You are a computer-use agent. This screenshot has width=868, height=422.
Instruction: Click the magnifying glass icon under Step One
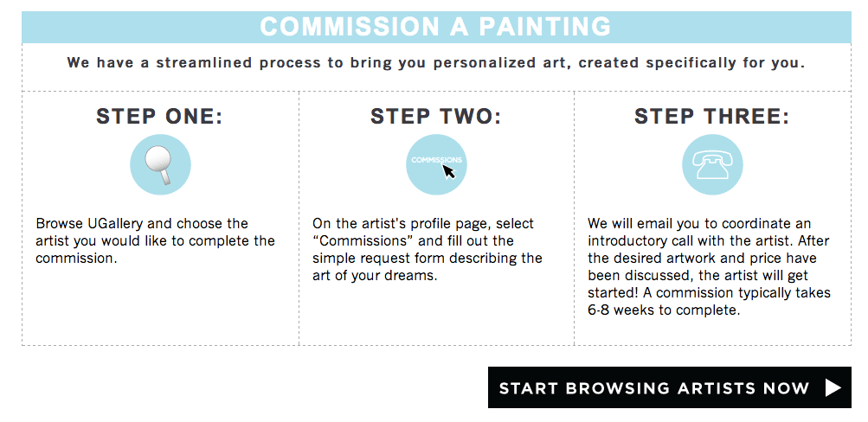(161, 165)
